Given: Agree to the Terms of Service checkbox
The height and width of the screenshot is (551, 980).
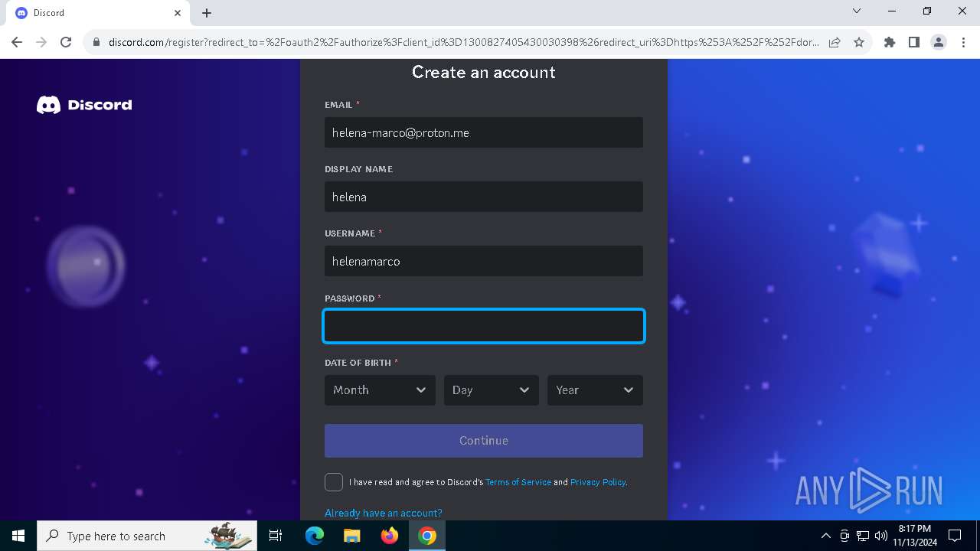Looking at the screenshot, I should (334, 482).
